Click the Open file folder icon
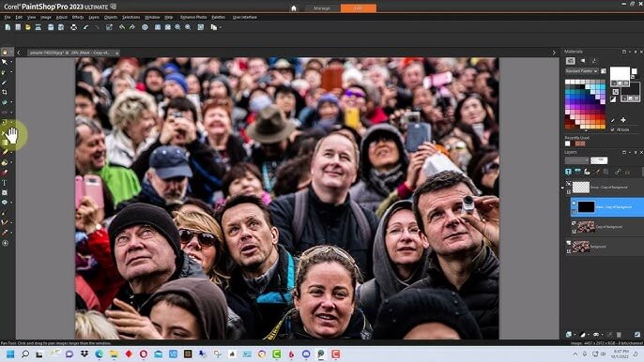644x362 pixels. (x=28, y=27)
